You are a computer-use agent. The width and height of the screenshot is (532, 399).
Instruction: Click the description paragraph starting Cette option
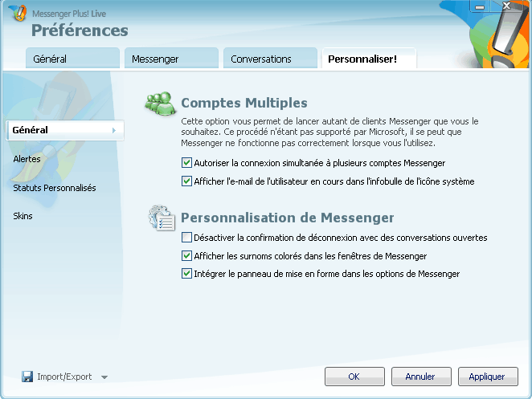coord(329,132)
